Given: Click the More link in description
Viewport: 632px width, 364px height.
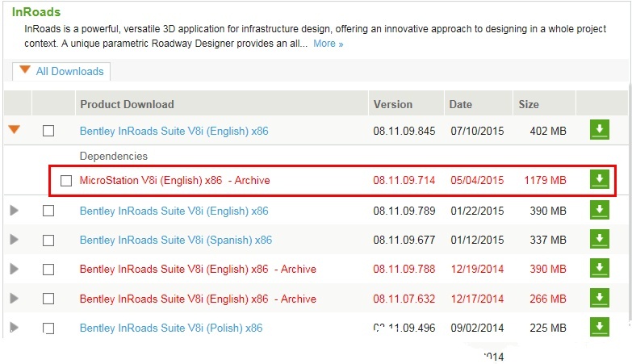Looking at the screenshot, I should [328, 44].
